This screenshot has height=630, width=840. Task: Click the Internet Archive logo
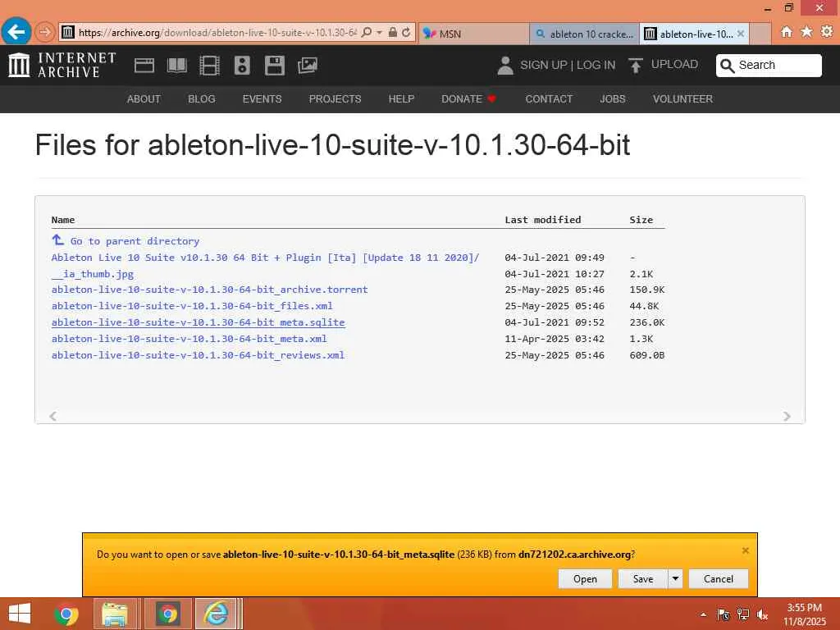pos(62,65)
